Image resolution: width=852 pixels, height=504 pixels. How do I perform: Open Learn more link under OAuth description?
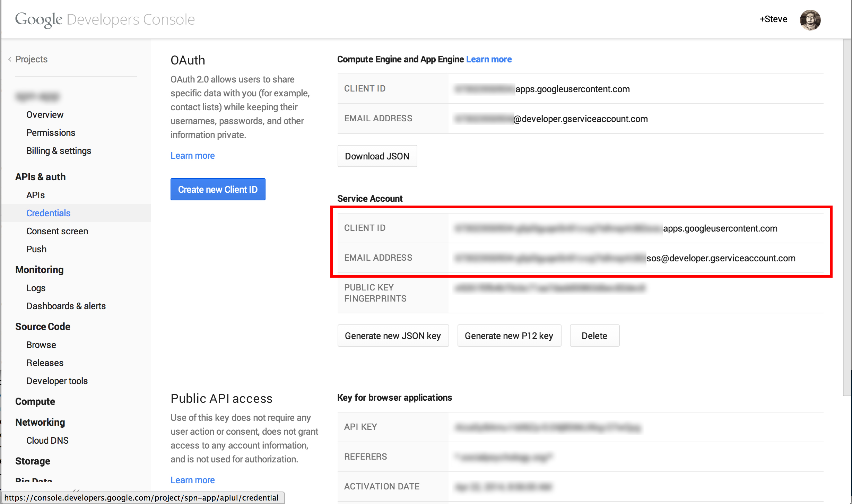pyautogui.click(x=192, y=156)
